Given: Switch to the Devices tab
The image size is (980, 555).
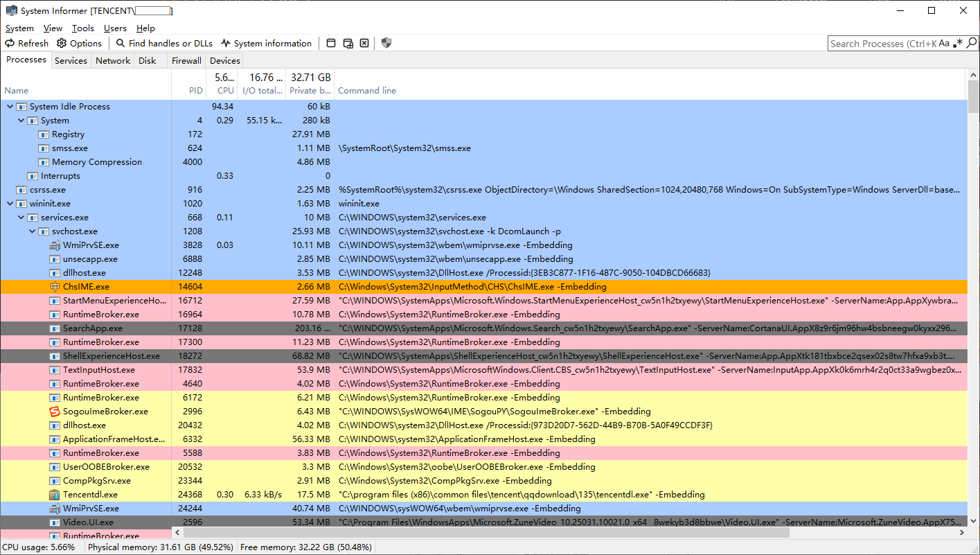Looking at the screenshot, I should pos(225,60).
